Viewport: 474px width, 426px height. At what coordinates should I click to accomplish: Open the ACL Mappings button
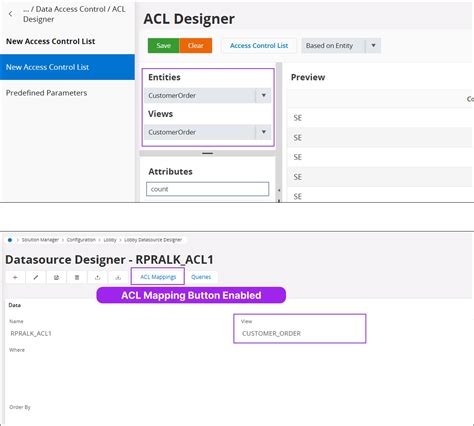tap(158, 277)
